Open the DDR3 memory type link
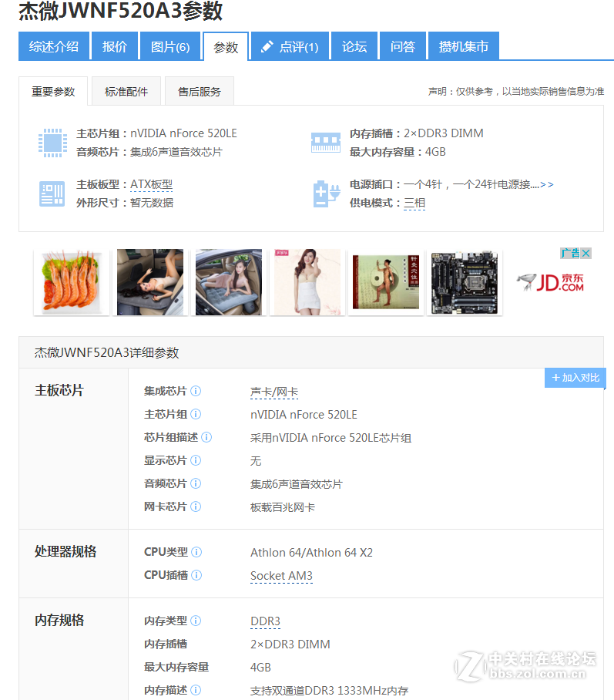 click(266, 621)
